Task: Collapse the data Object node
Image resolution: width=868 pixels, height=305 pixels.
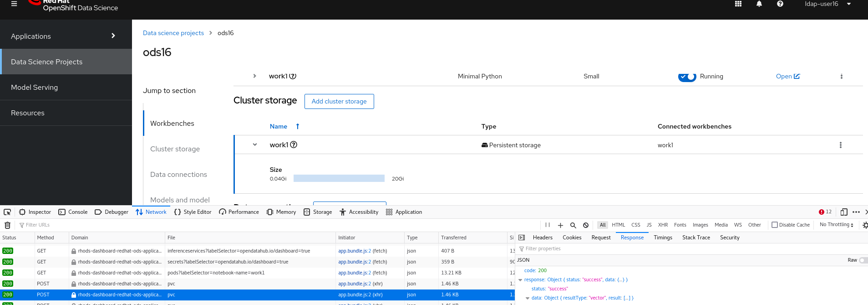Action: click(528, 298)
